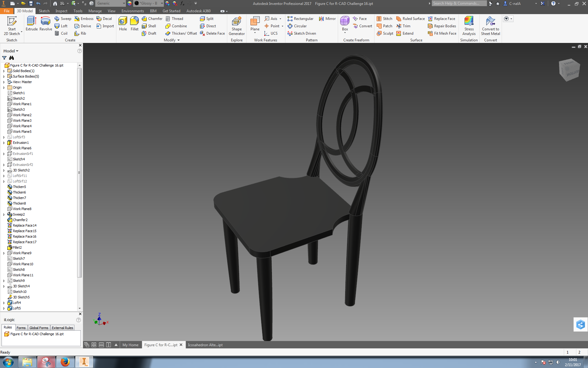Open the Global Forms iLogic tab
The width and height of the screenshot is (588, 368).
(39, 328)
